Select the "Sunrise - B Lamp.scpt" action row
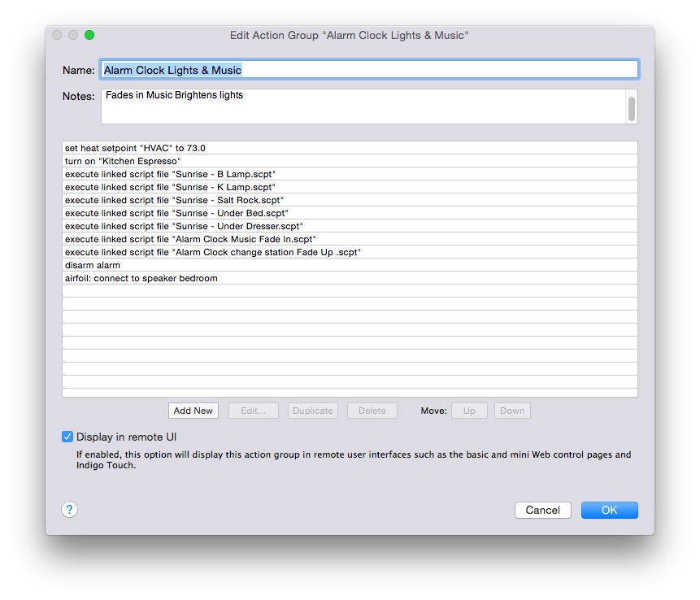Screen dimensions: 700x600 click(x=350, y=174)
